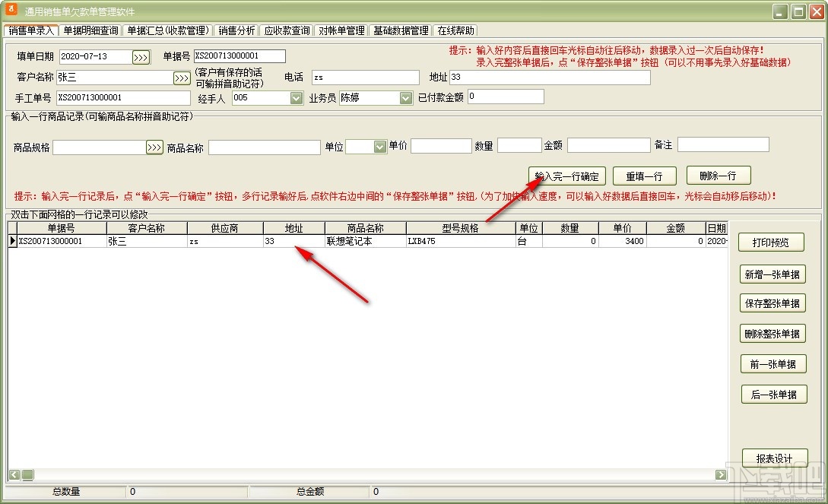Click 新增一张单据 to create new order
The width and height of the screenshot is (828, 504).
pyautogui.click(x=772, y=273)
